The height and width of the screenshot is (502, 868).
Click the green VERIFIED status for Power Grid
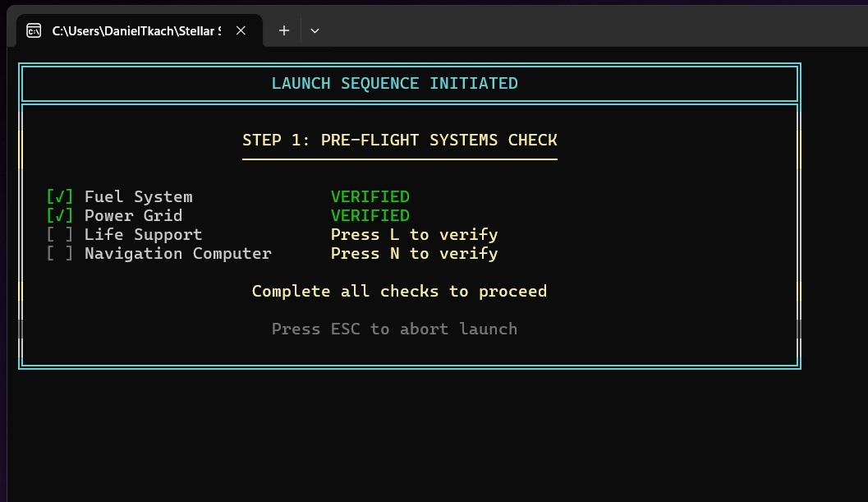[x=370, y=215]
